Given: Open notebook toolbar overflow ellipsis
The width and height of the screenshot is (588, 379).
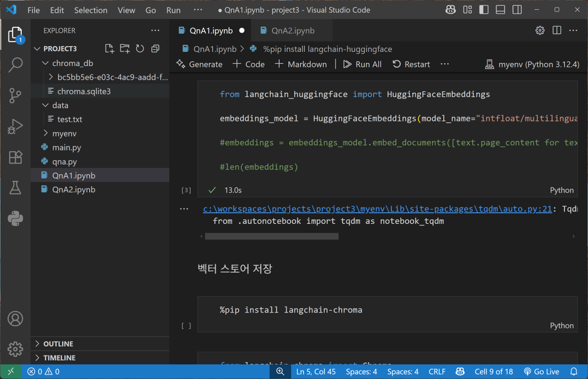Looking at the screenshot, I should pyautogui.click(x=445, y=64).
